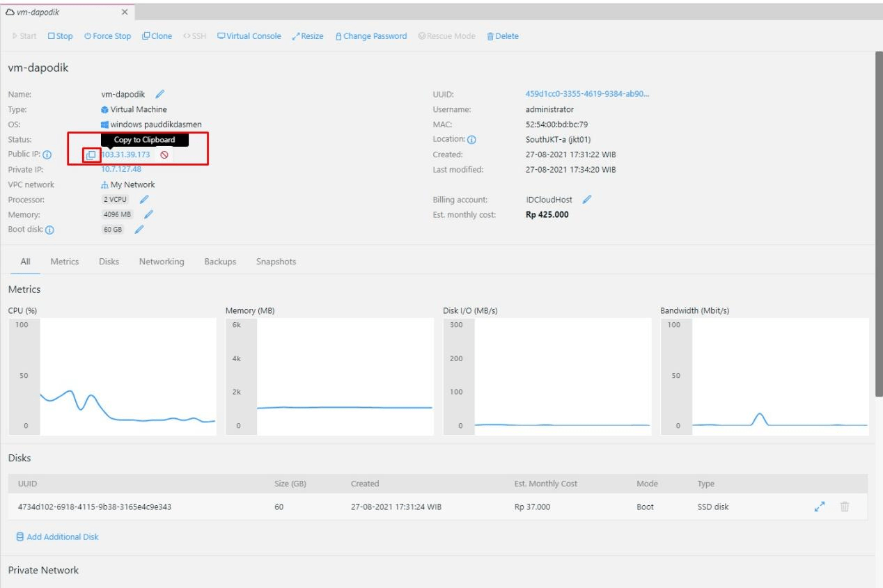Image resolution: width=883 pixels, height=588 pixels.
Task: Select the Snapshots tab
Action: point(276,261)
